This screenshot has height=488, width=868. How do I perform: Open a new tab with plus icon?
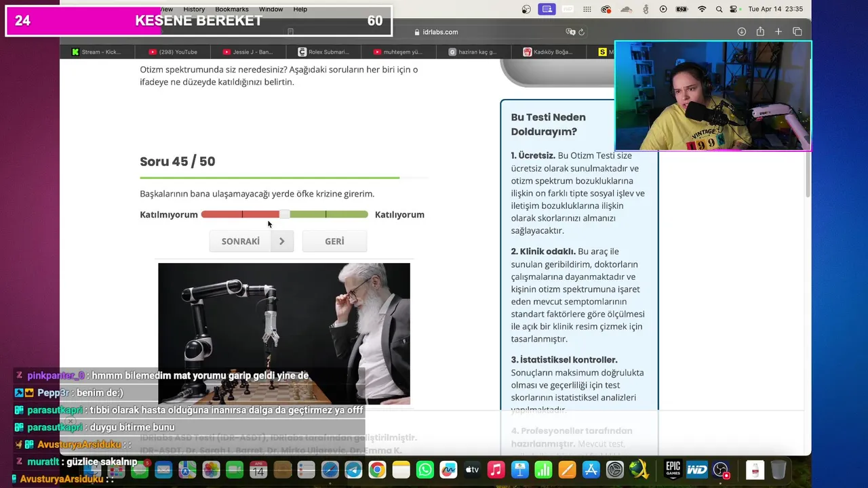(x=778, y=32)
